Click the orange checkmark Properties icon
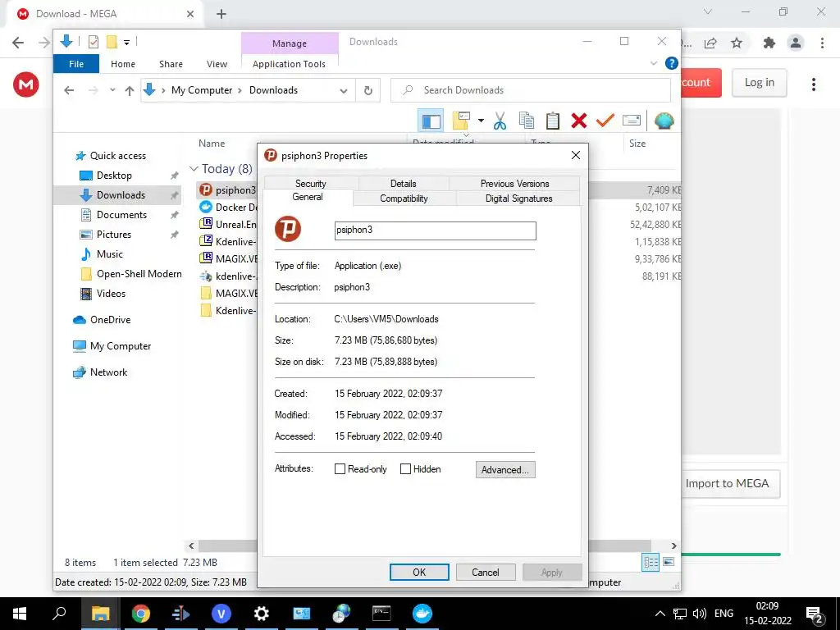 pyautogui.click(x=605, y=121)
